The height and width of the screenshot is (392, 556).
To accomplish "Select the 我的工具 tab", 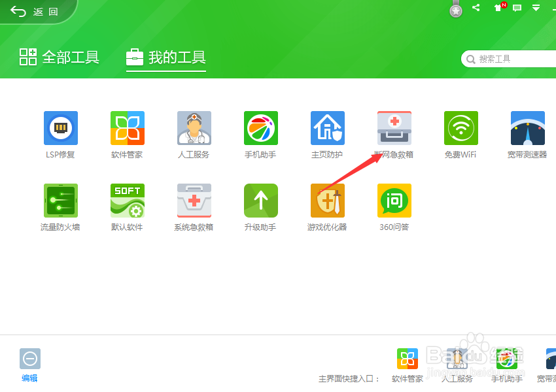I will (166, 57).
